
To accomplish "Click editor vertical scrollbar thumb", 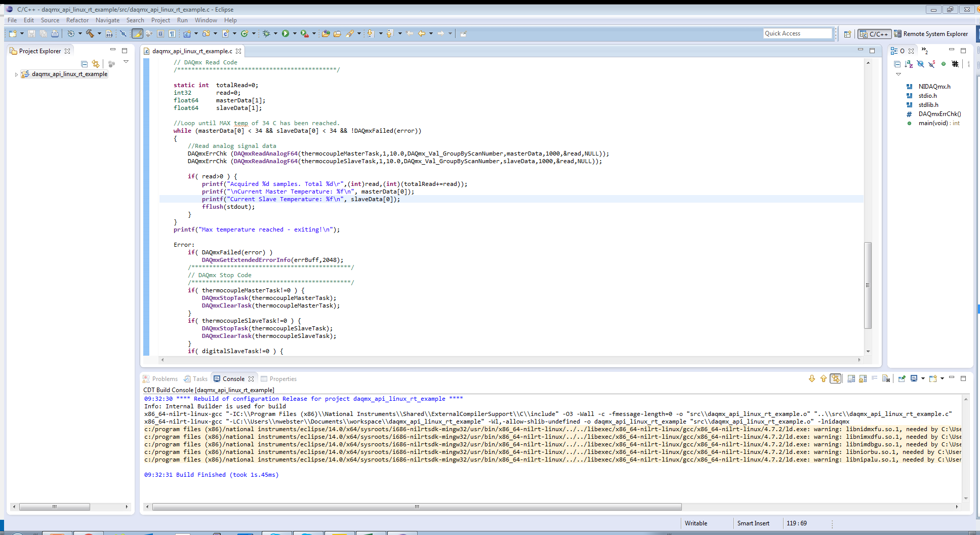I will (x=868, y=285).
